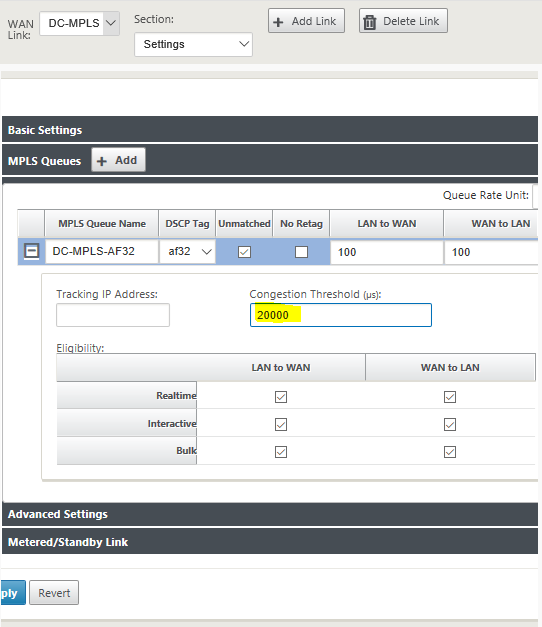Toggle Realtime LAN to WAN eligibility
The image size is (542, 627).
coord(281,397)
